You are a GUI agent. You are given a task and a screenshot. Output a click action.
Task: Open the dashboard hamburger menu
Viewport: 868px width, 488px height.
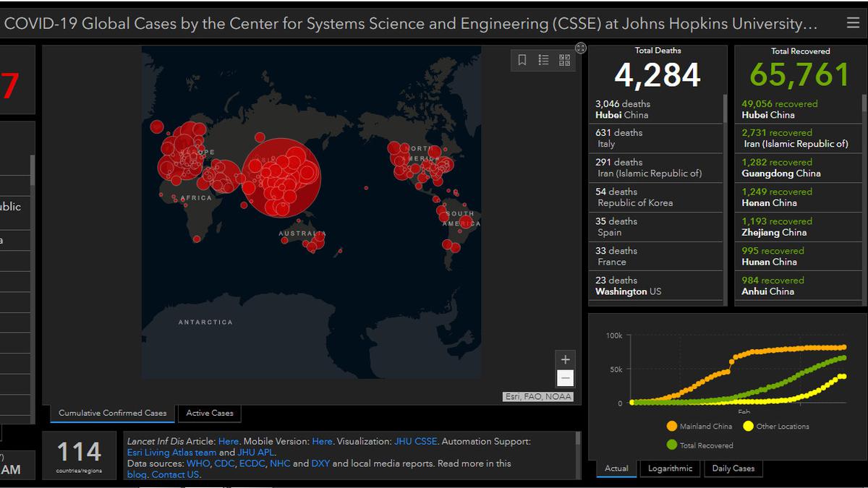tap(852, 22)
